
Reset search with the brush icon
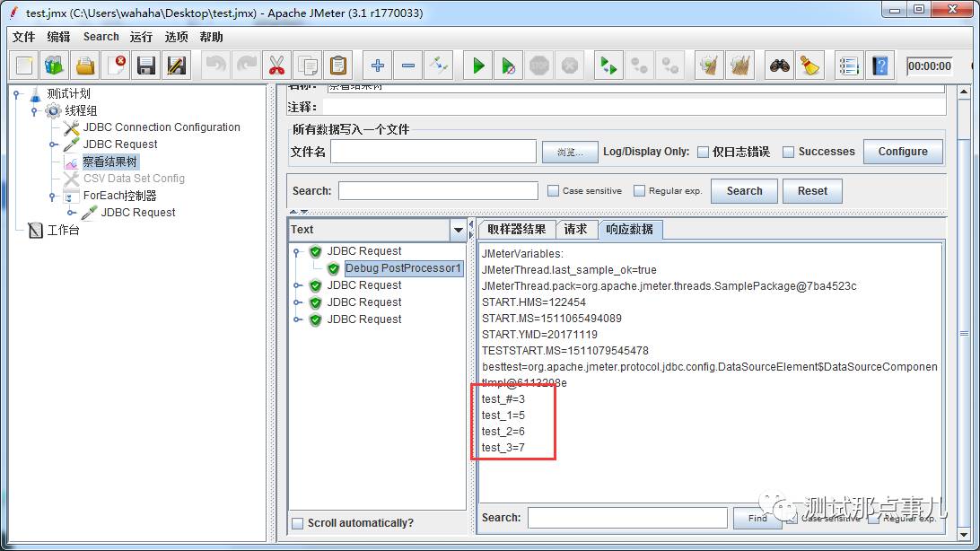[810, 66]
